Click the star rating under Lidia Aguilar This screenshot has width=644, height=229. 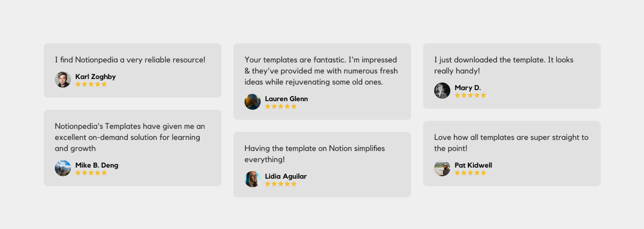coord(281,184)
